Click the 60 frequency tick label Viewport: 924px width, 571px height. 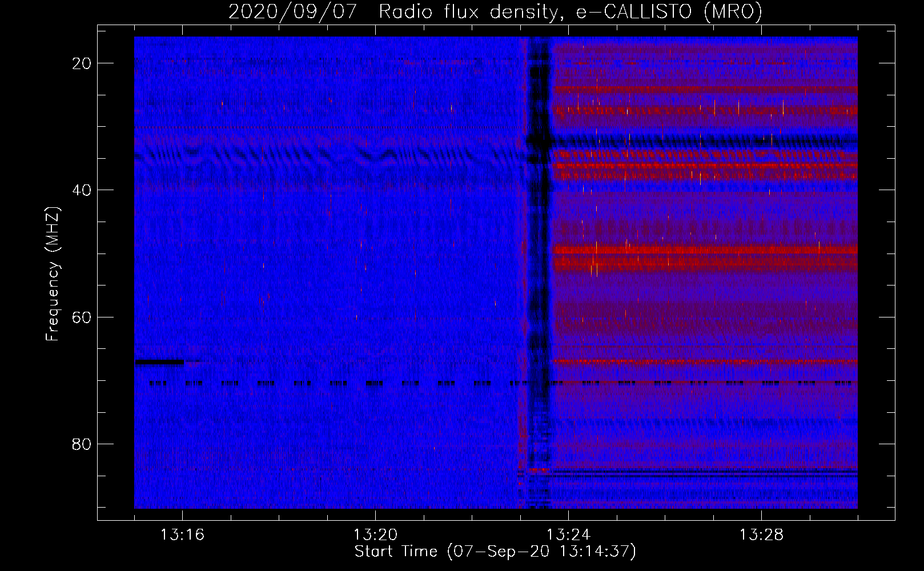tap(82, 317)
